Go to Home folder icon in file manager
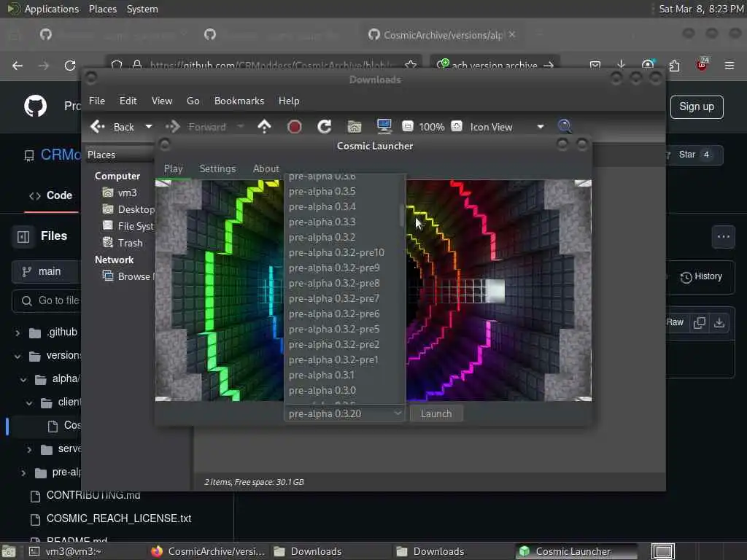747x560 pixels. click(354, 127)
